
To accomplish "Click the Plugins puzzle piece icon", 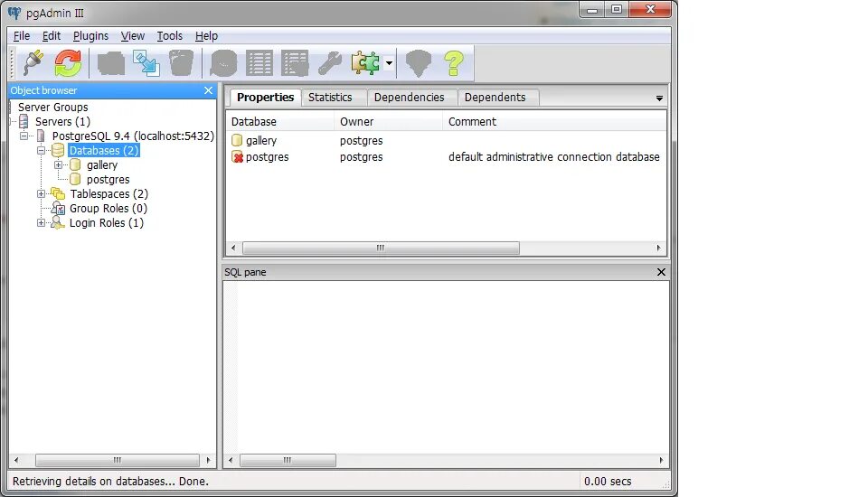I will pos(365,63).
